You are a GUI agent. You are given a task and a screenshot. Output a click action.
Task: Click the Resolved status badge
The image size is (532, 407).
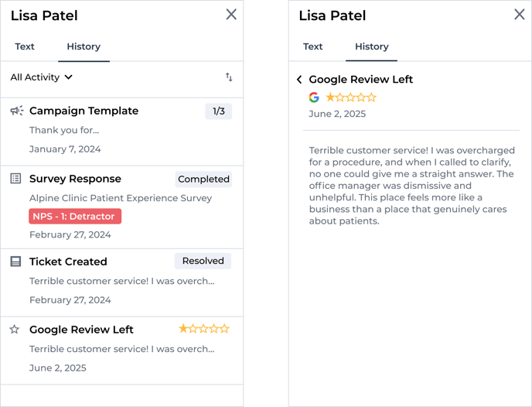[x=203, y=261]
